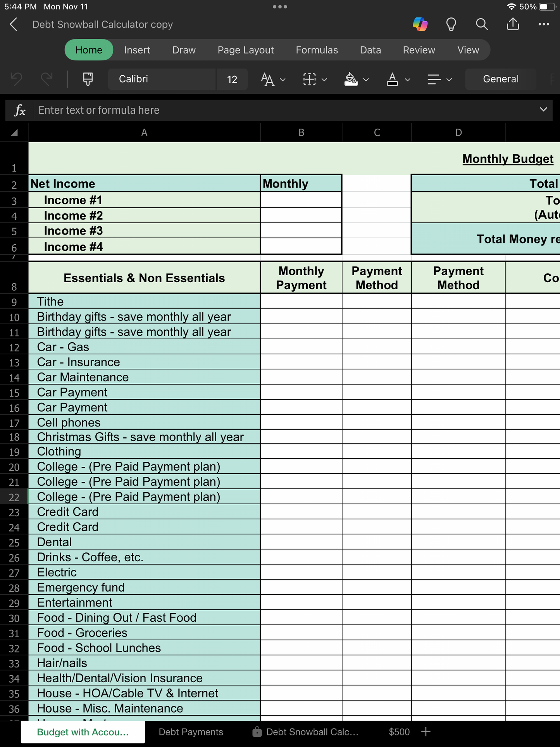Switch to the Draw tab

click(x=184, y=50)
